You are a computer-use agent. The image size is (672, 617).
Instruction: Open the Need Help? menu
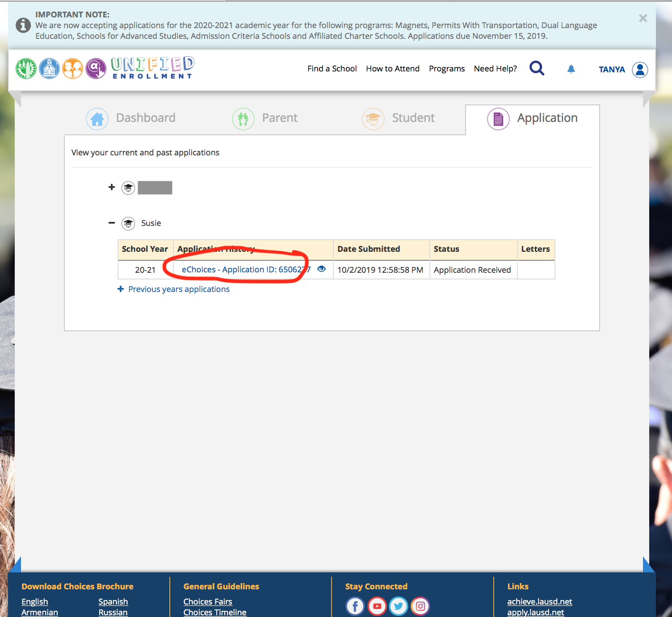pos(495,69)
